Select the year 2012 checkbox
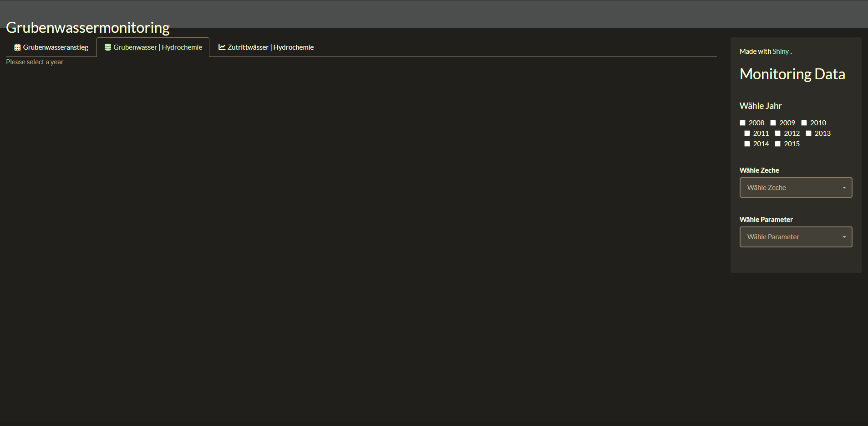This screenshot has height=426, width=868. [778, 133]
